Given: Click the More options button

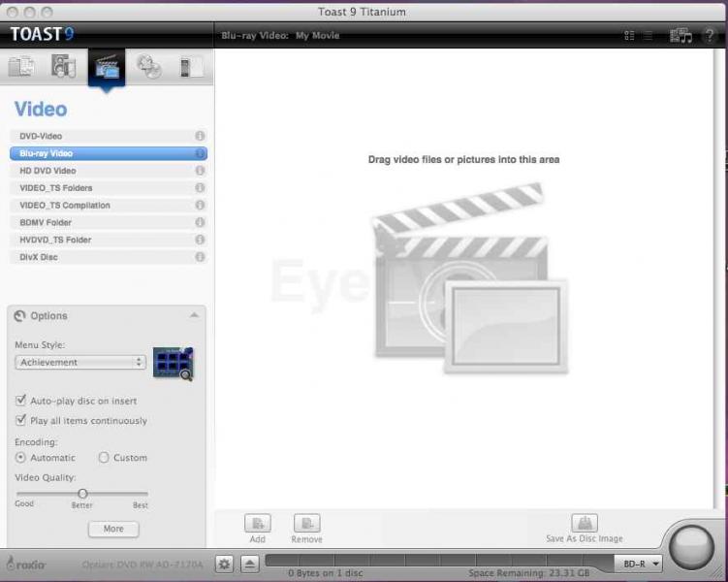Looking at the screenshot, I should (x=113, y=529).
